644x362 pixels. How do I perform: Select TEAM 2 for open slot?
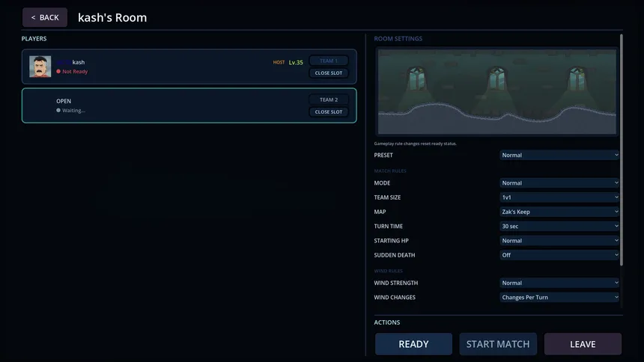click(x=329, y=99)
